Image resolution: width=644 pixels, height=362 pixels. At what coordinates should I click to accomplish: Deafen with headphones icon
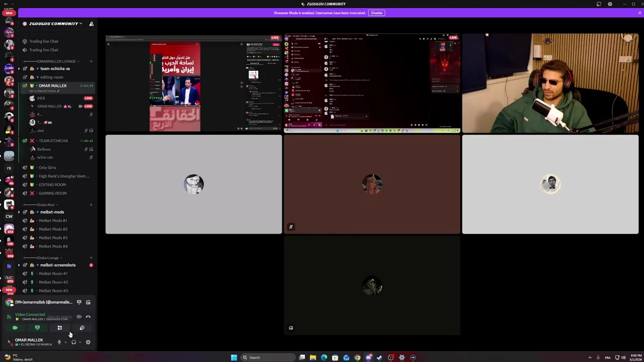pyautogui.click(x=73, y=342)
